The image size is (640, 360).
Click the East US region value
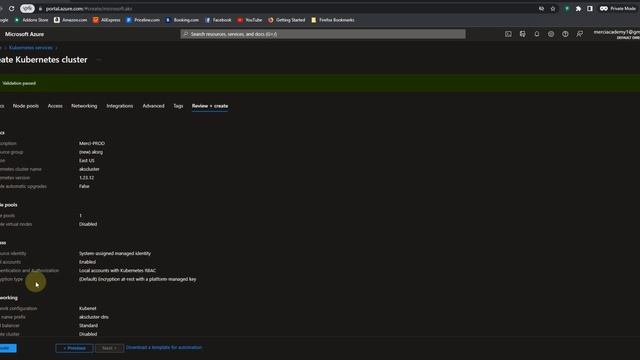point(87,161)
